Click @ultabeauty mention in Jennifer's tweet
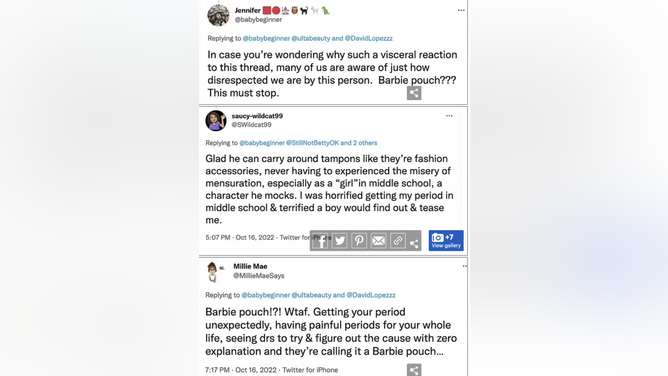 (x=311, y=38)
